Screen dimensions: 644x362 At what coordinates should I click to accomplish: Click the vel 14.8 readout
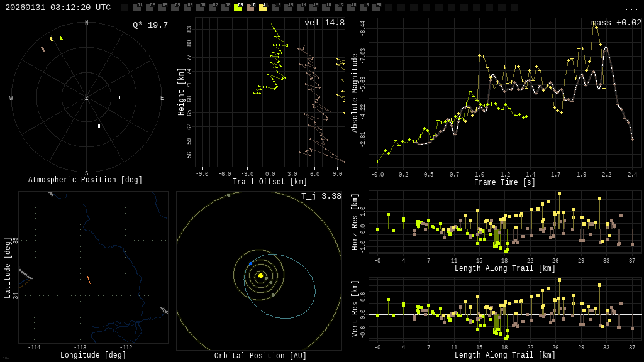click(x=325, y=23)
